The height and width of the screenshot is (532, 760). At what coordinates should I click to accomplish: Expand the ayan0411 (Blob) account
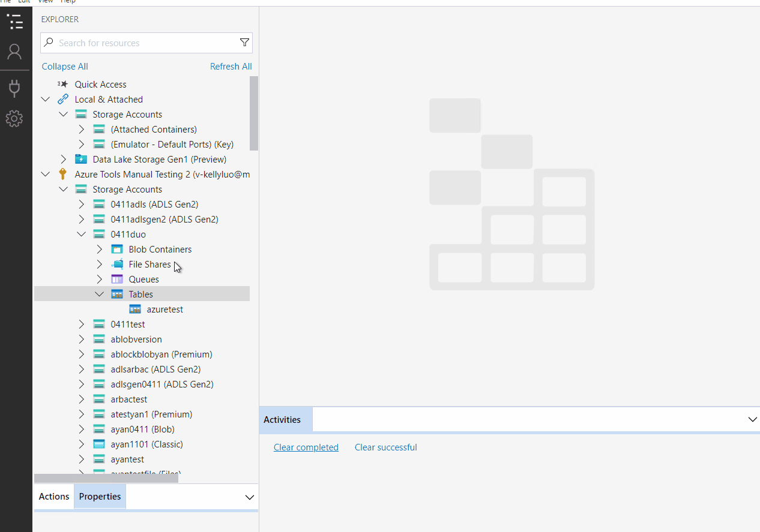[x=82, y=429]
